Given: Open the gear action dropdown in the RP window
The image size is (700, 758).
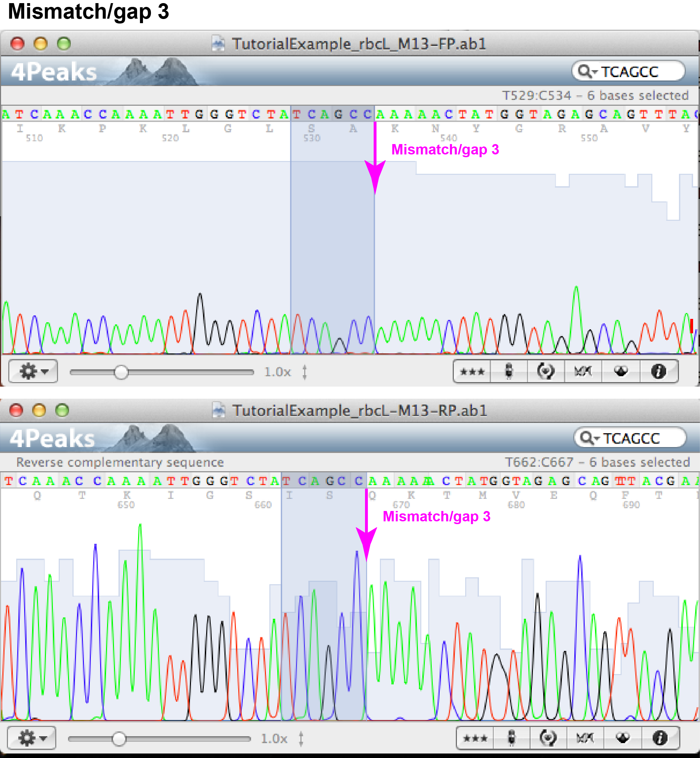Looking at the screenshot, I should 32,738.
